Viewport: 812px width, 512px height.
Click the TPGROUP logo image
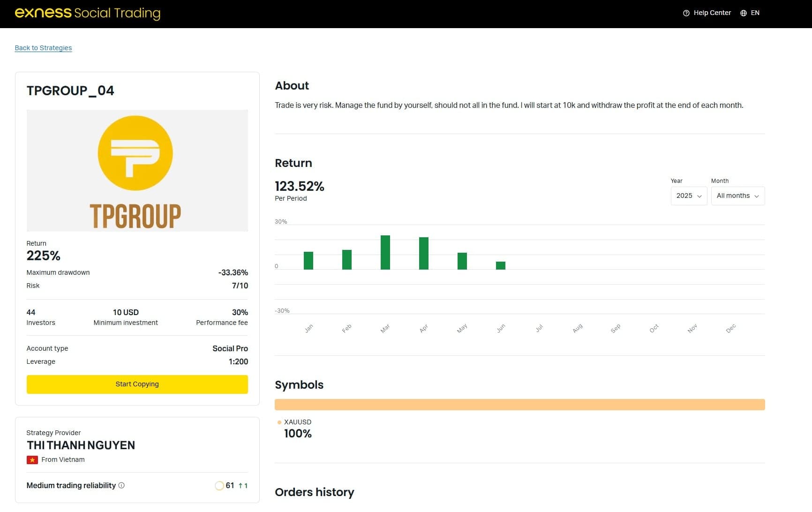point(137,171)
